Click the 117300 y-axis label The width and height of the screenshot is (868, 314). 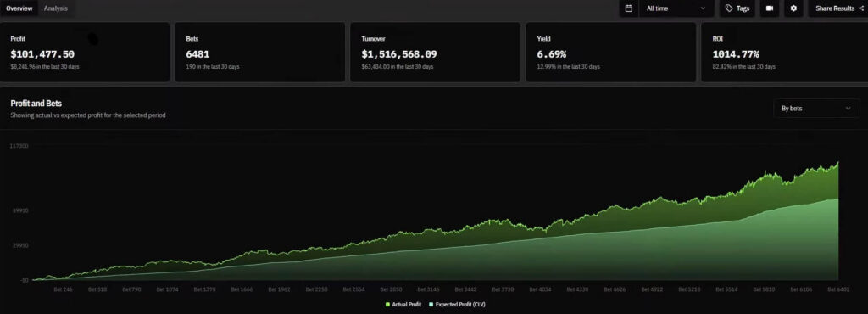pos(19,146)
